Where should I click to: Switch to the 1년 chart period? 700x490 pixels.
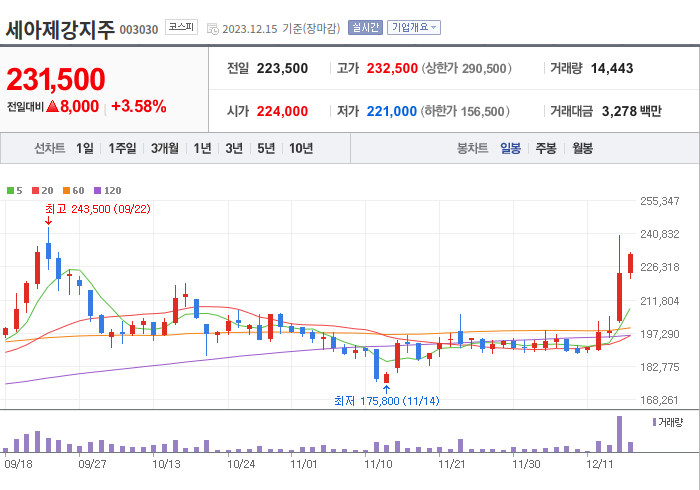coord(202,148)
